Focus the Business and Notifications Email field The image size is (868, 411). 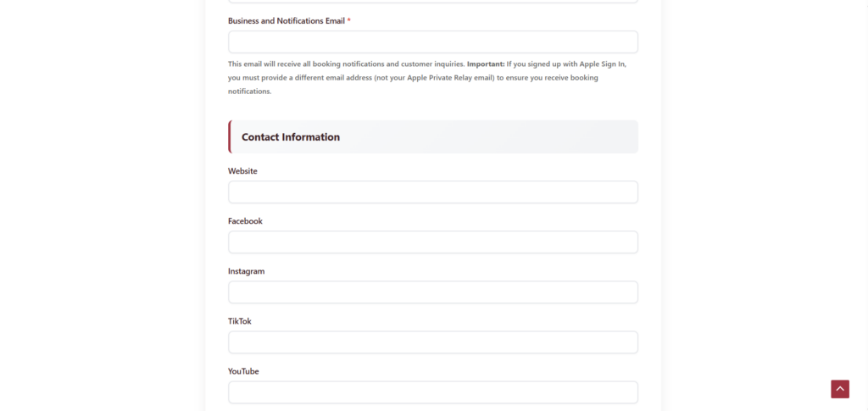click(432, 42)
